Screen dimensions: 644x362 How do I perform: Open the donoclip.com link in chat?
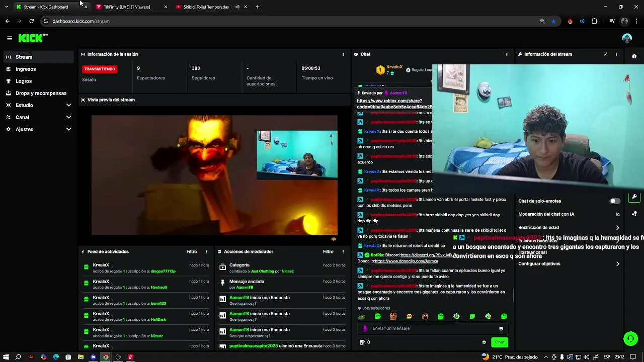tap(407, 261)
